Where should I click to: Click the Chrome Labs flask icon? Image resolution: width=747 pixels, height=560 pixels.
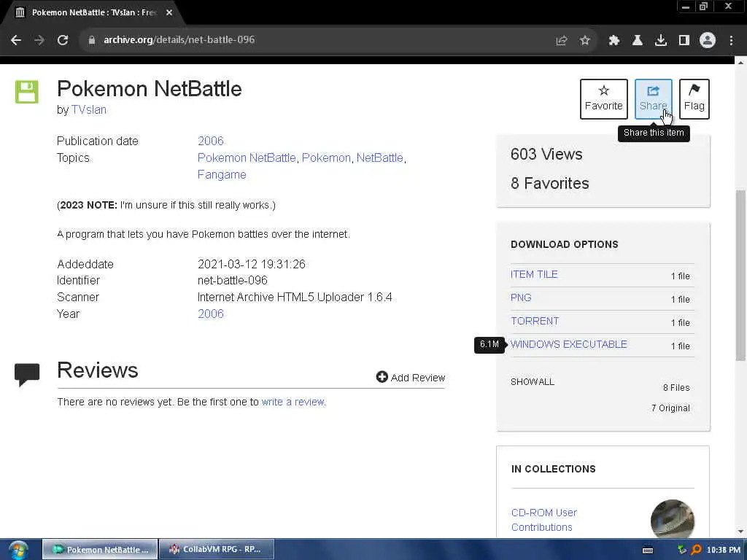(637, 41)
